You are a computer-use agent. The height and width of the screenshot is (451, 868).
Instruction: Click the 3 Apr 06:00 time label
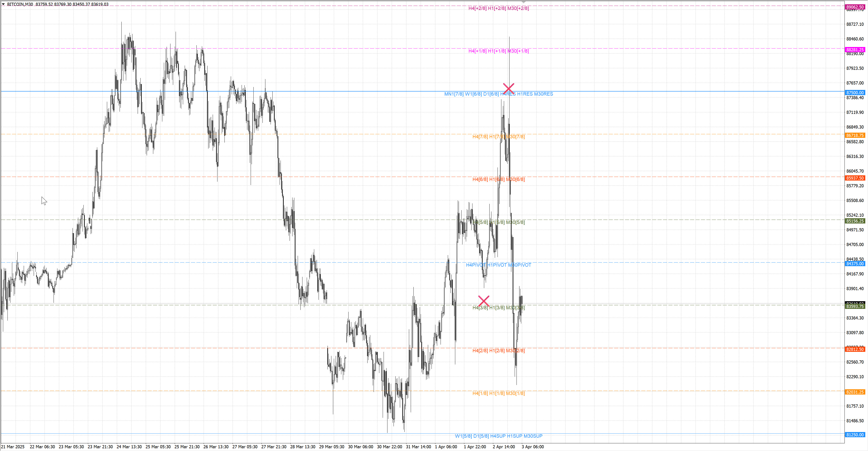532,447
